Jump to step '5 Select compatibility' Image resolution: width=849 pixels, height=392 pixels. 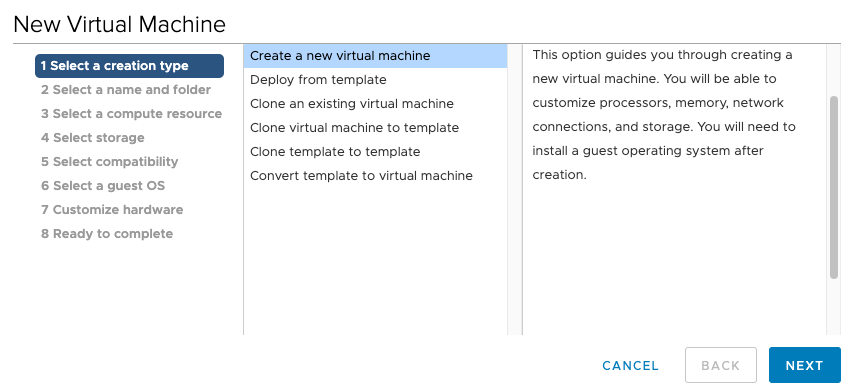tap(109, 161)
